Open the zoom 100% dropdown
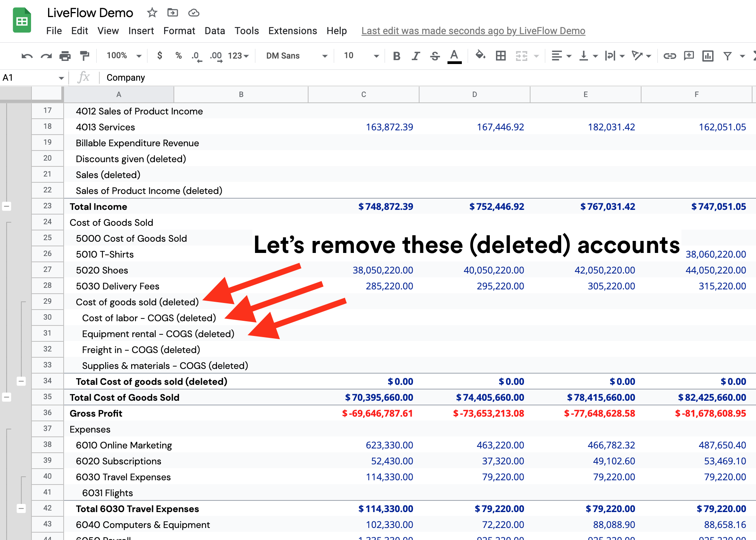This screenshot has width=756, height=540. tap(124, 56)
